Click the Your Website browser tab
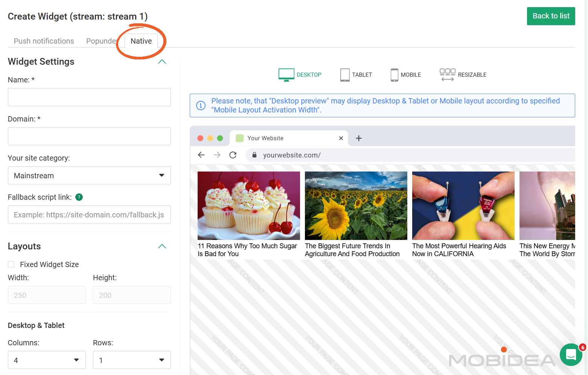The image size is (588, 375). [289, 138]
